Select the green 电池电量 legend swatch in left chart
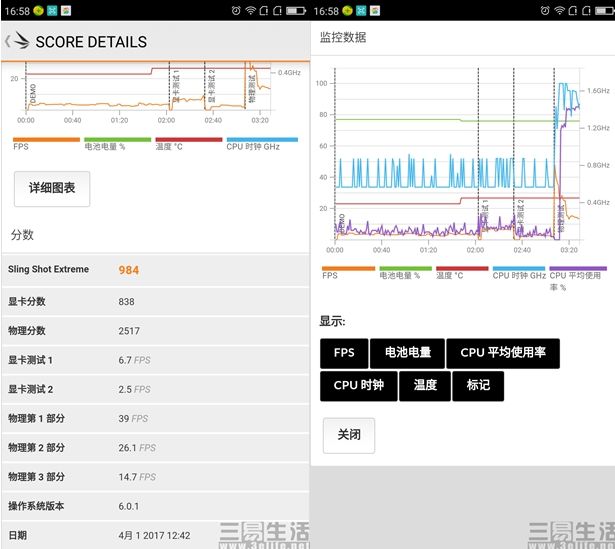615x549 pixels. [118, 140]
